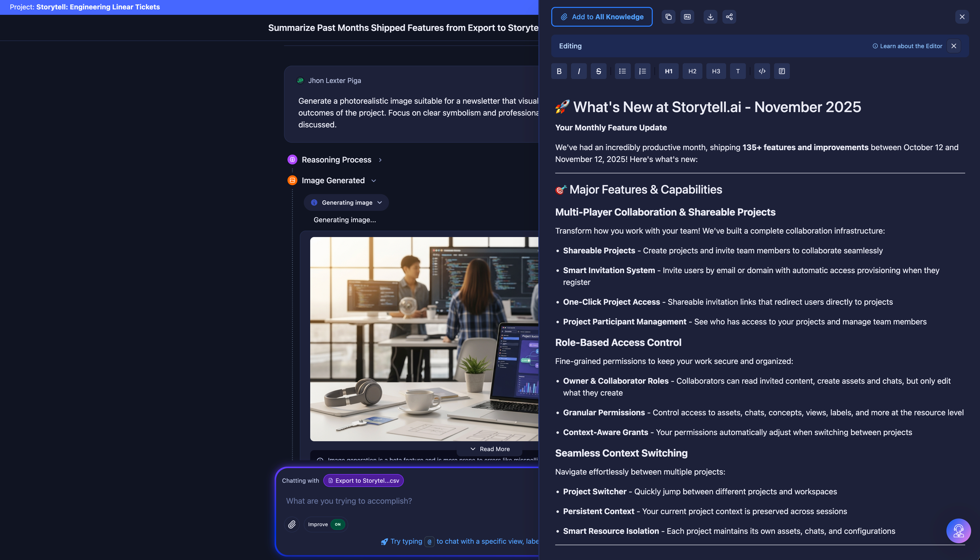Attach a file with paperclip icon

[x=292, y=524]
